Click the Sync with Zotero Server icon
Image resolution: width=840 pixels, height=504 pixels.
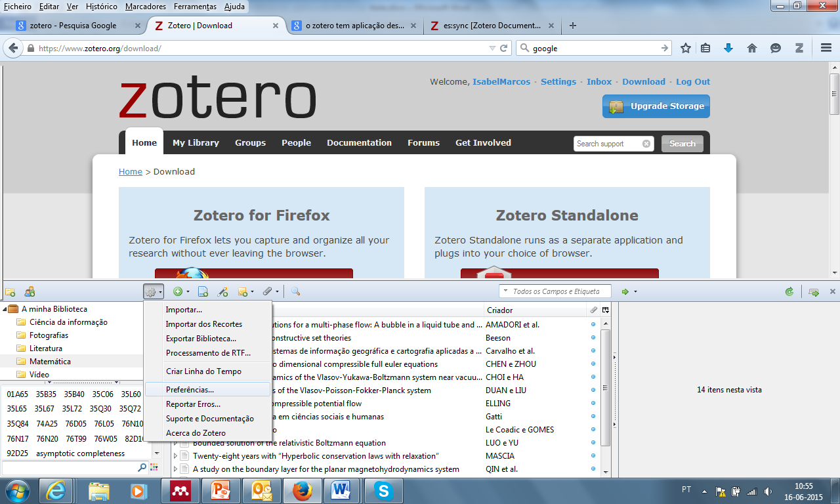point(789,291)
